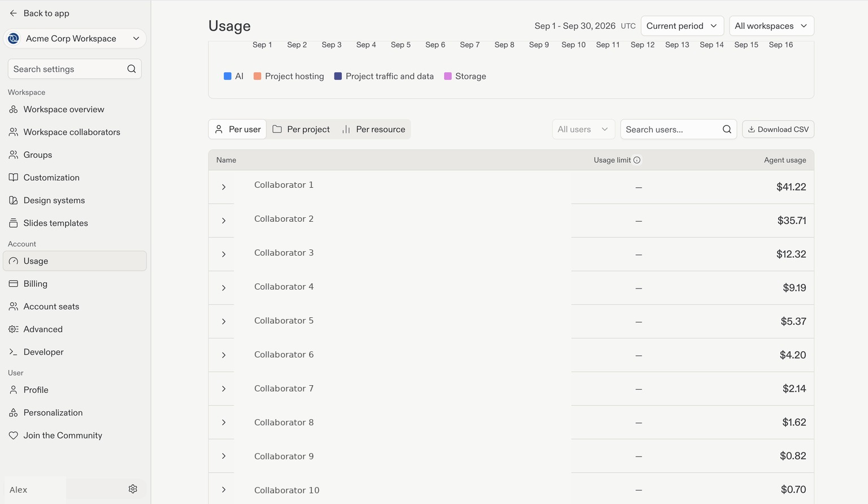Expand the Collaborator 2 row
Viewport: 868px width, 504px height.
pyautogui.click(x=224, y=221)
